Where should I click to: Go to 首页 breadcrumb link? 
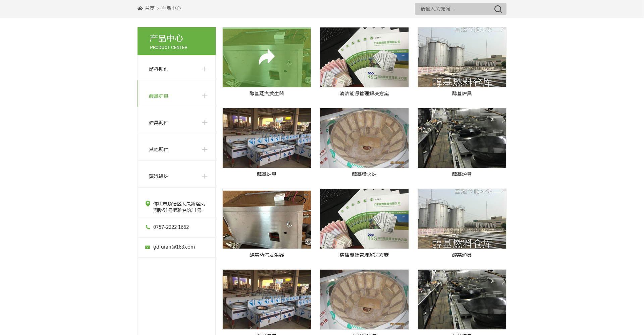(150, 8)
